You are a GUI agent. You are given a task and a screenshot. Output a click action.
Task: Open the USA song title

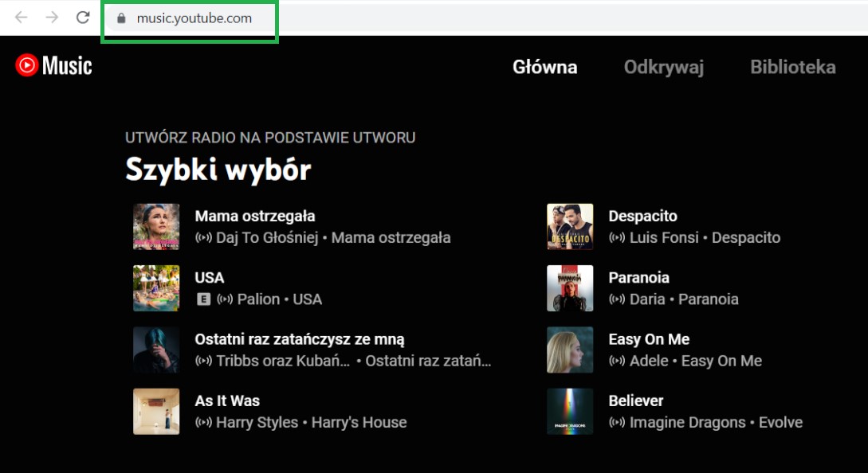(x=210, y=278)
